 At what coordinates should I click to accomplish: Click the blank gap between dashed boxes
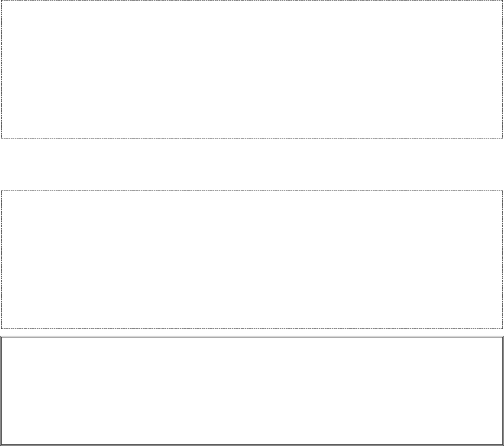[252, 164]
